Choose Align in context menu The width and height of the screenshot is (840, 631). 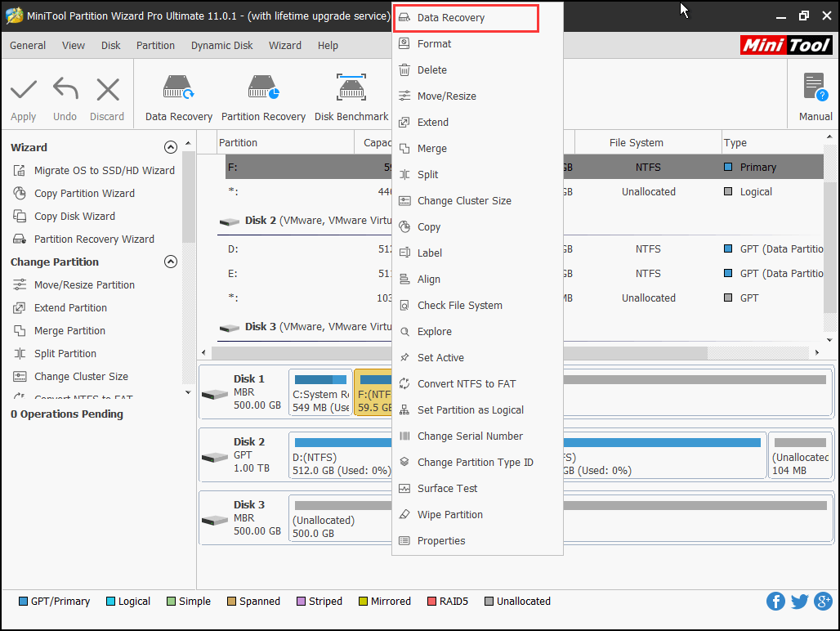point(477,280)
